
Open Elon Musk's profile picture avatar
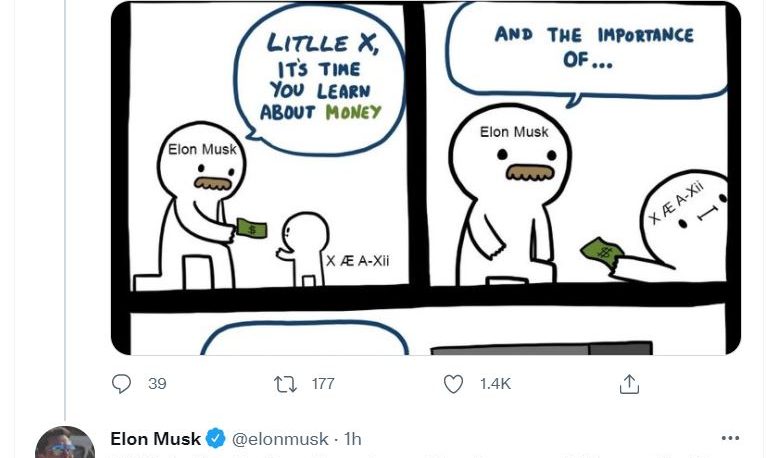coord(65,443)
